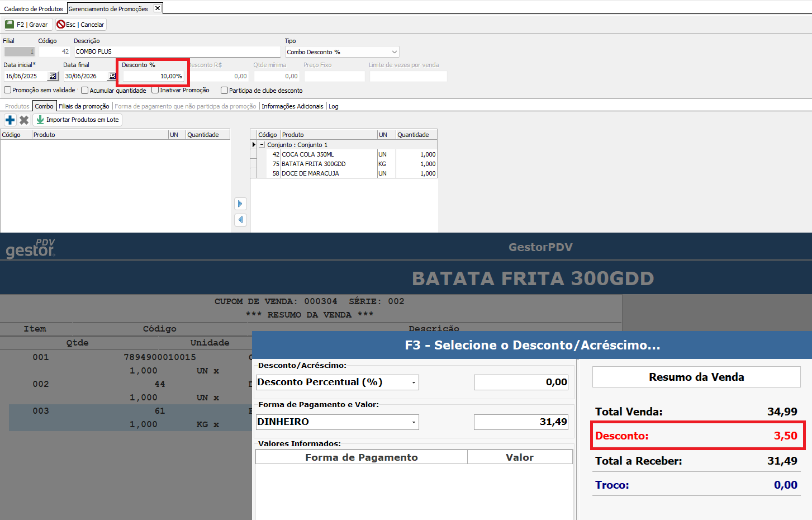Click the right arrow to move product into combo
The width and height of the screenshot is (812, 520).
pos(240,204)
